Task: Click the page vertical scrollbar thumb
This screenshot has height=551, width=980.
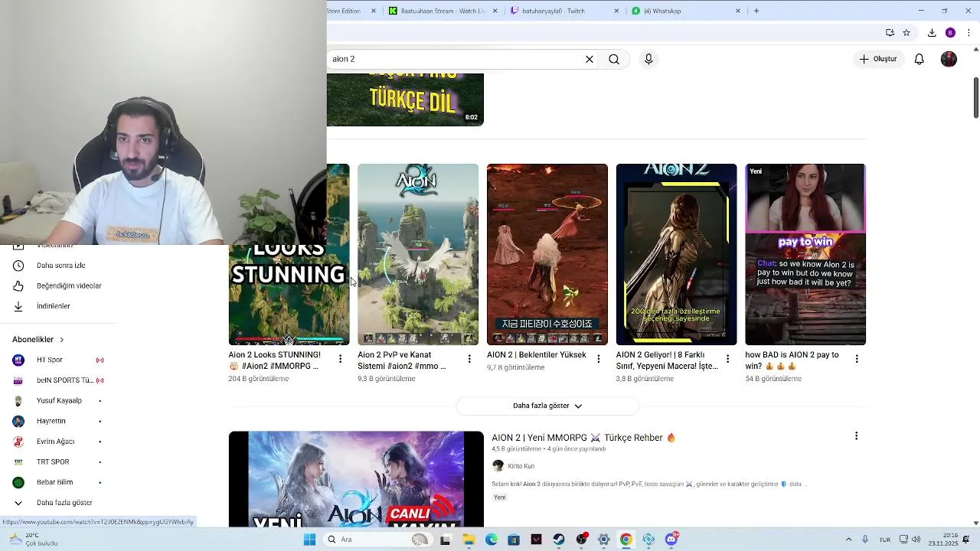Action: [x=975, y=98]
